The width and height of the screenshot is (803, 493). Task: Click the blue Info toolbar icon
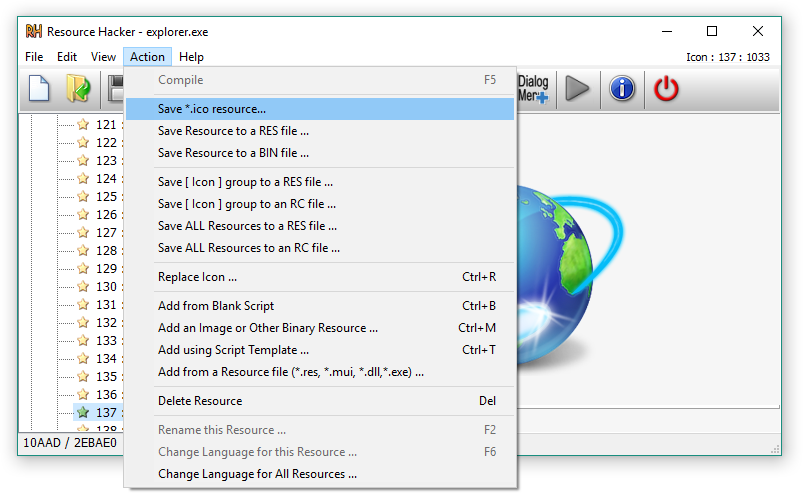tap(622, 89)
